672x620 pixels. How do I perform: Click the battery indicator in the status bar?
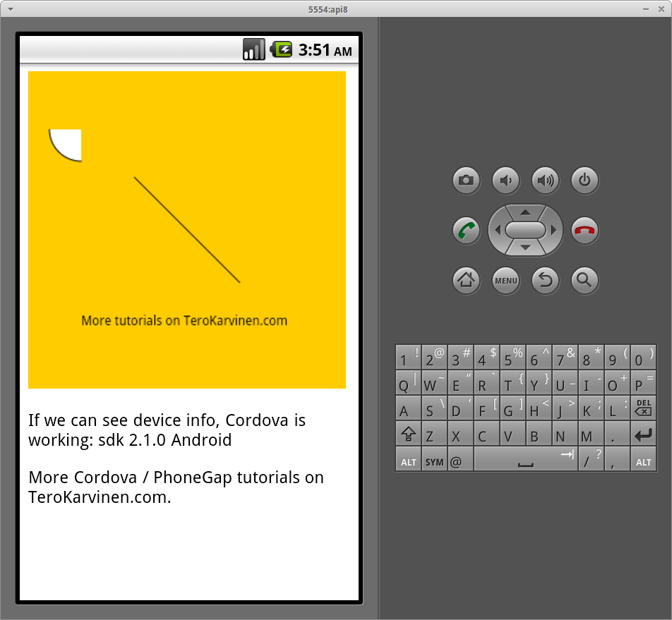click(280, 49)
